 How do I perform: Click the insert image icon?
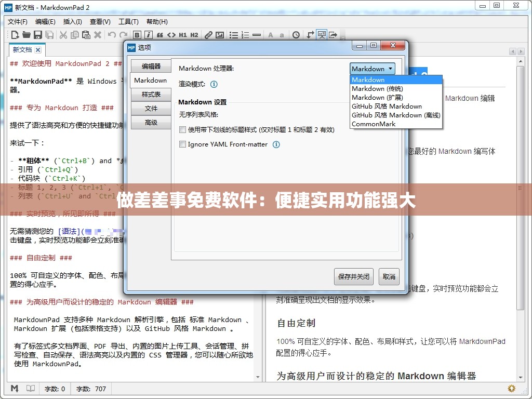tap(219, 35)
